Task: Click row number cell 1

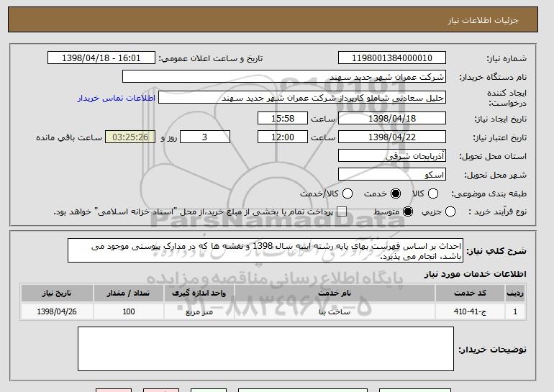Action: coord(515,311)
